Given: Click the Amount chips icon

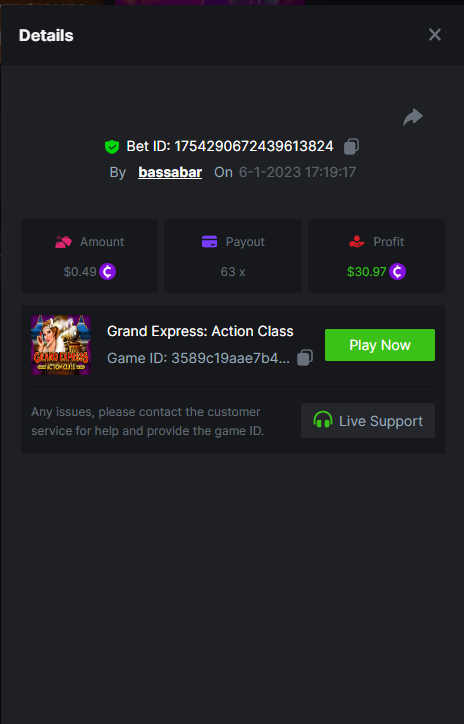Looking at the screenshot, I should (63, 241).
